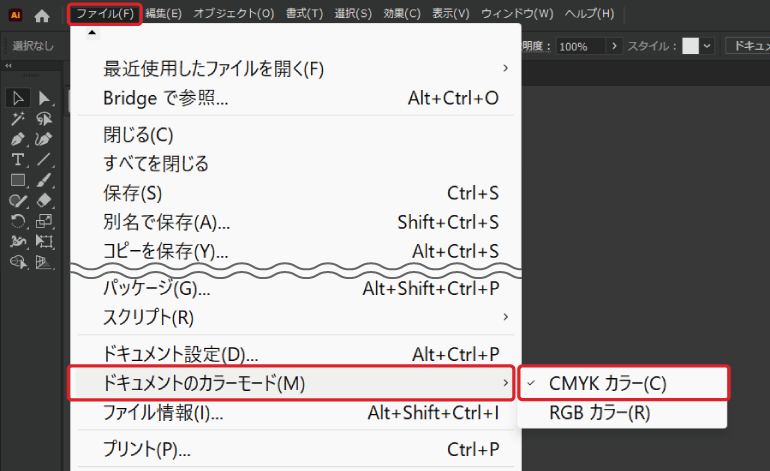The height and width of the screenshot is (471, 770).
Task: Choose 別名で保存(A)...
Action: pos(296,222)
